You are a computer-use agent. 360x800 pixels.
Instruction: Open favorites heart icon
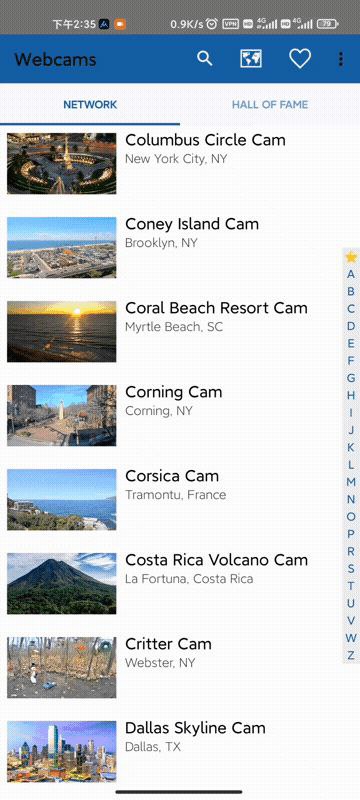300,59
